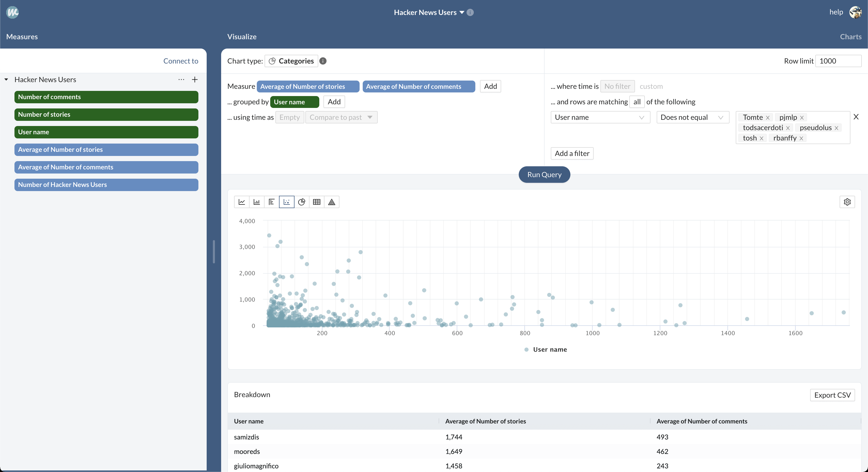This screenshot has width=868, height=472.
Task: Select Number of Hacker News Users measure
Action: [106, 185]
